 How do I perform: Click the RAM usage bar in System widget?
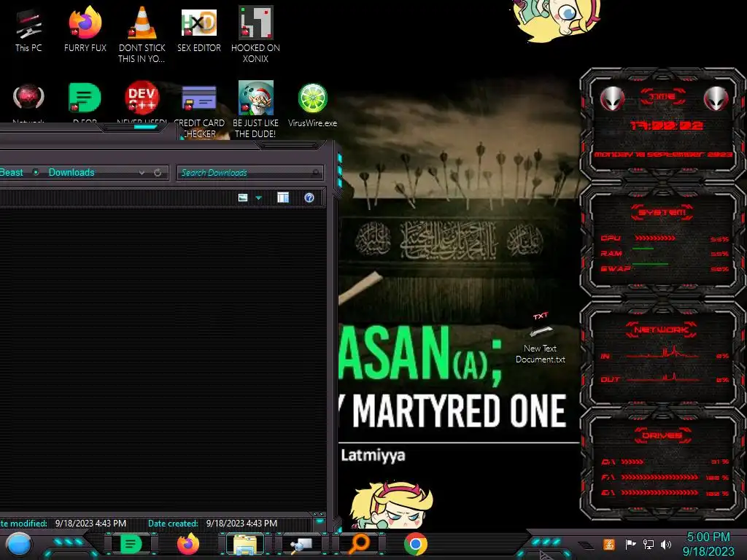click(643, 249)
